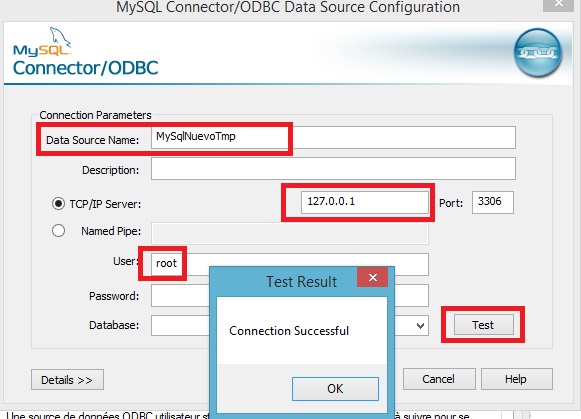Edit the TCP/IP server address field
This screenshot has height=419, width=581.
click(x=365, y=202)
